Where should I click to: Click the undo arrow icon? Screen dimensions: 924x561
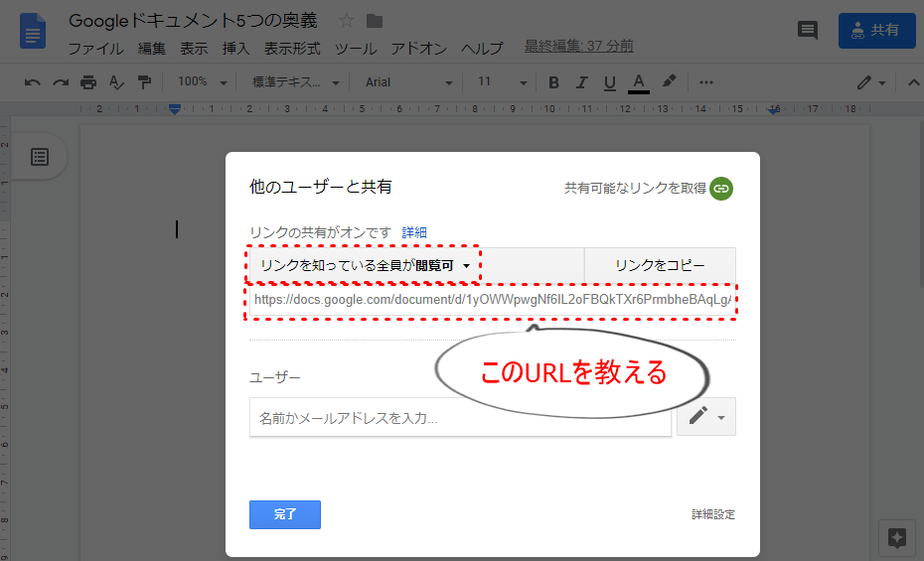(33, 82)
